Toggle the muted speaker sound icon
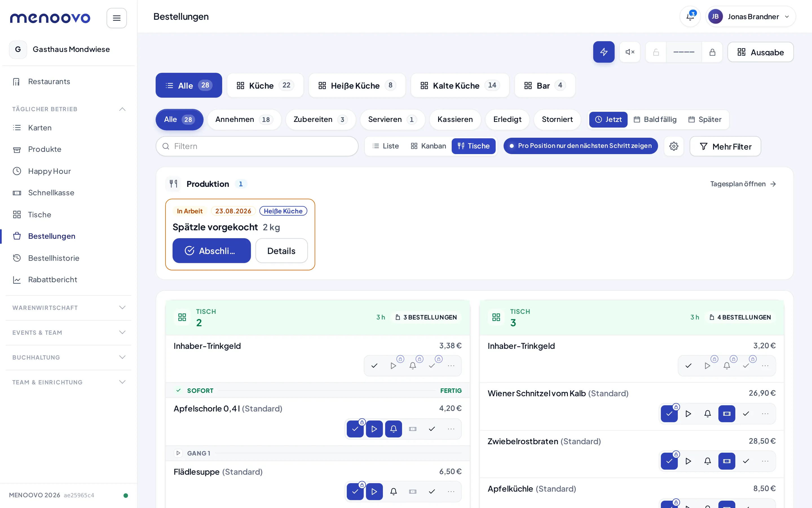This screenshot has width=812, height=508. pyautogui.click(x=630, y=52)
